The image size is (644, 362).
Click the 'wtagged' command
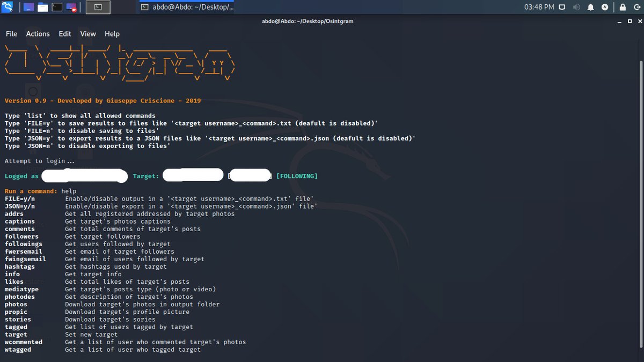coord(18,349)
